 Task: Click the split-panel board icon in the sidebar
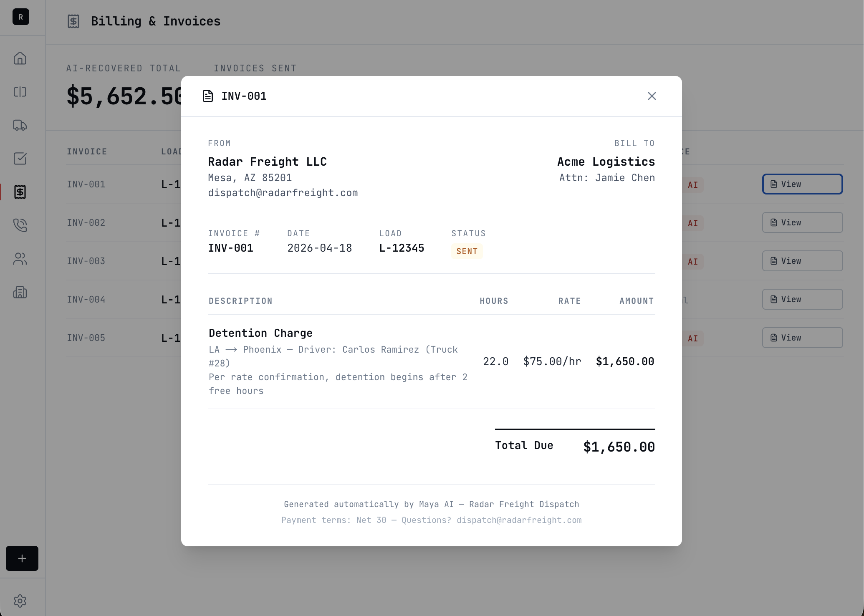click(x=20, y=92)
